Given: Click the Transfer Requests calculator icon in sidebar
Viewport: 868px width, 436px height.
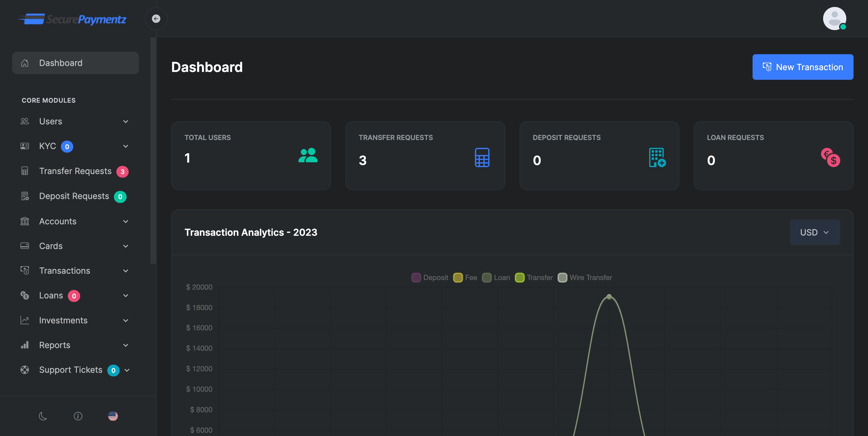Looking at the screenshot, I should (25, 171).
